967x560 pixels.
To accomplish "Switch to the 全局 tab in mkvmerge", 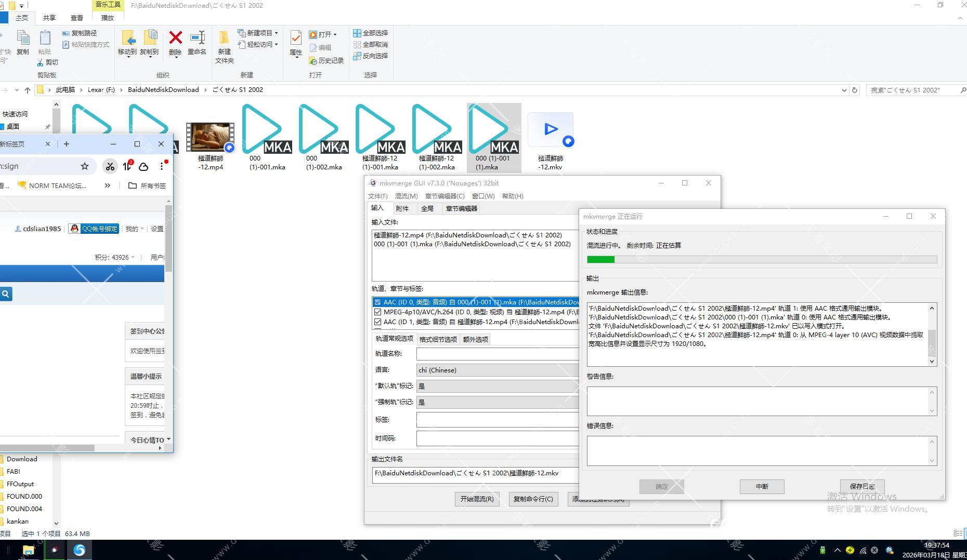I will click(x=427, y=208).
